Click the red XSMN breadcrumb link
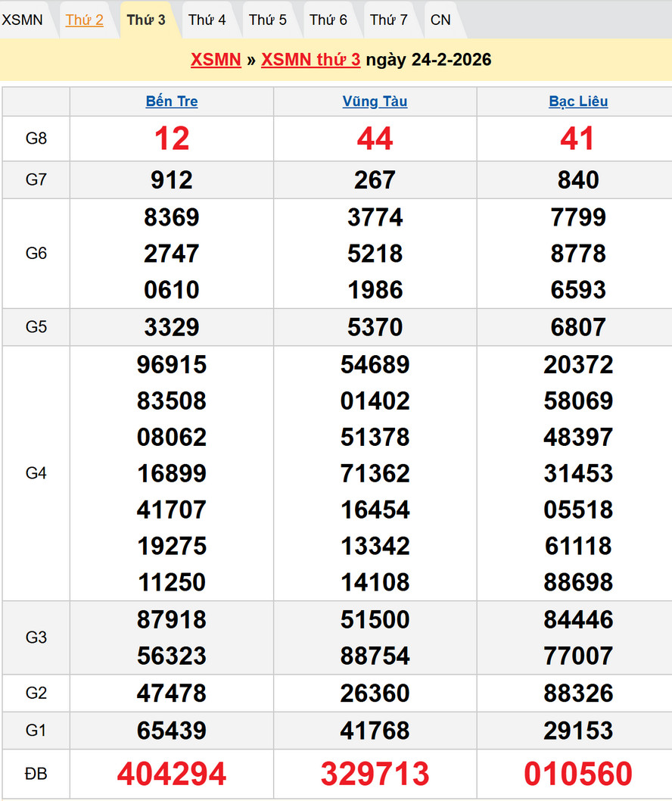This screenshot has height=801, width=672. (216, 60)
